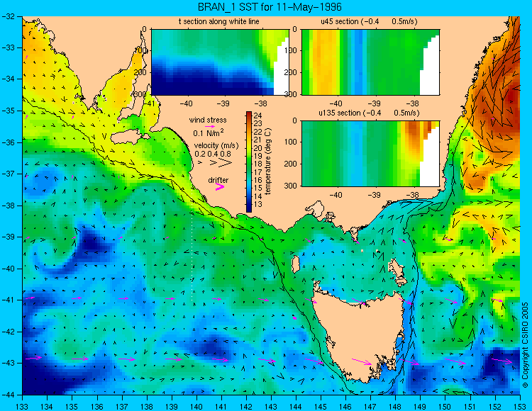Click the '-38' tick under the u135 section plot

[412, 195]
